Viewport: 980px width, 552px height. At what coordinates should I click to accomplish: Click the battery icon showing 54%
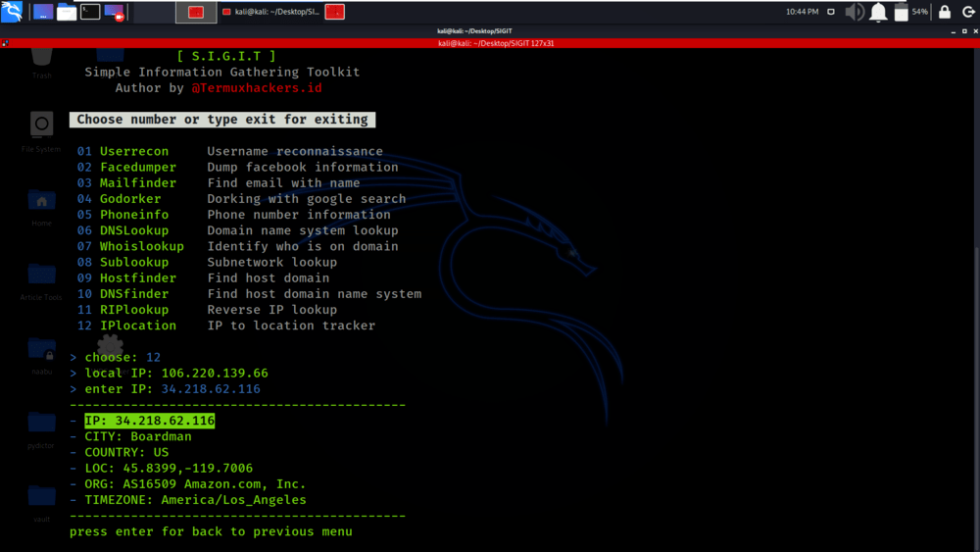pos(901,12)
